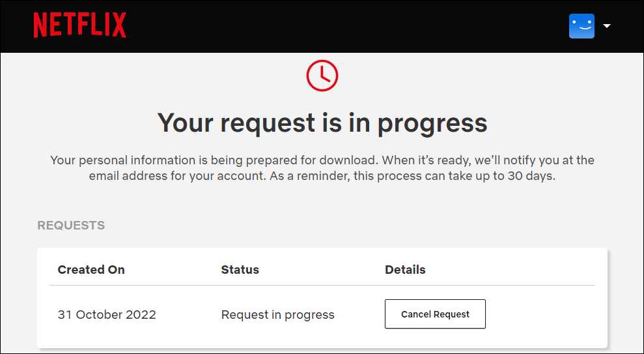Expand the profile menu caret
Viewport: 644px width, 354px height.
click(x=607, y=26)
